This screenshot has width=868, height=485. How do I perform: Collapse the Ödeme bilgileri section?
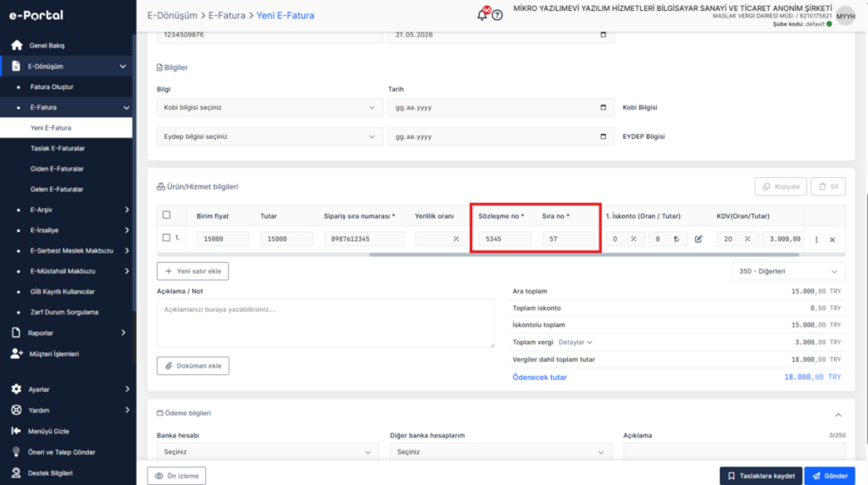pyautogui.click(x=838, y=415)
